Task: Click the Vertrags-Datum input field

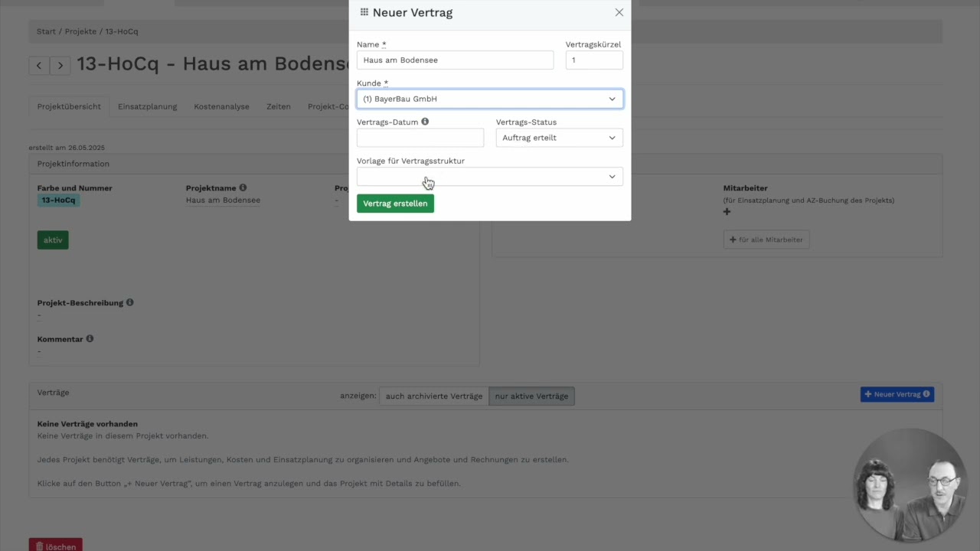Action: [420, 138]
